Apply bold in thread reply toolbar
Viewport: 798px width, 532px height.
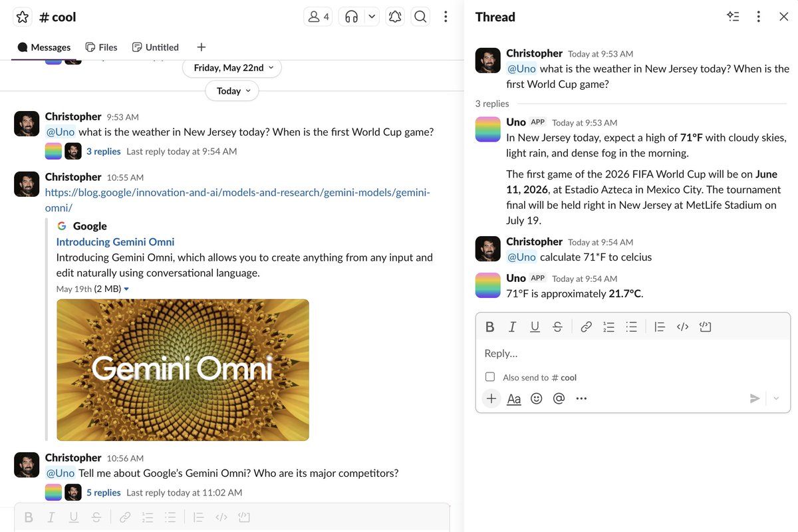click(x=490, y=327)
